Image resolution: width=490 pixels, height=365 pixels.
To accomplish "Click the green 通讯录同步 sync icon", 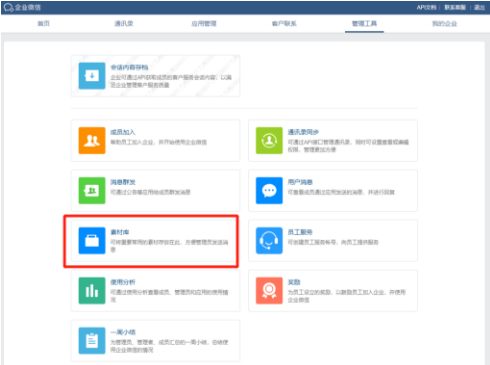I will (x=269, y=140).
